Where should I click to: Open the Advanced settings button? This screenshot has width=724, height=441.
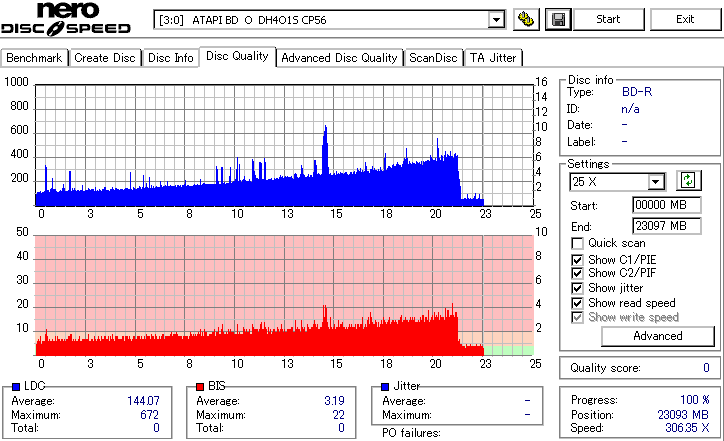(658, 336)
